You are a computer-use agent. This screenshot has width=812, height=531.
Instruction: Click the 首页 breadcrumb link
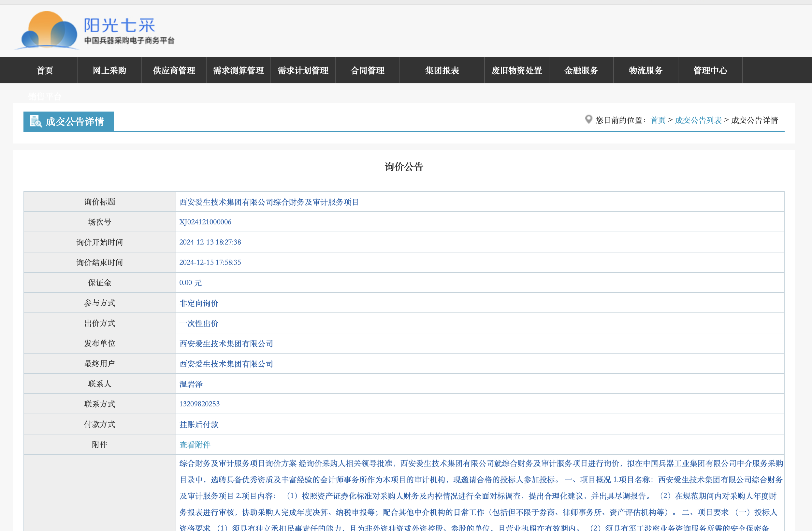658,120
